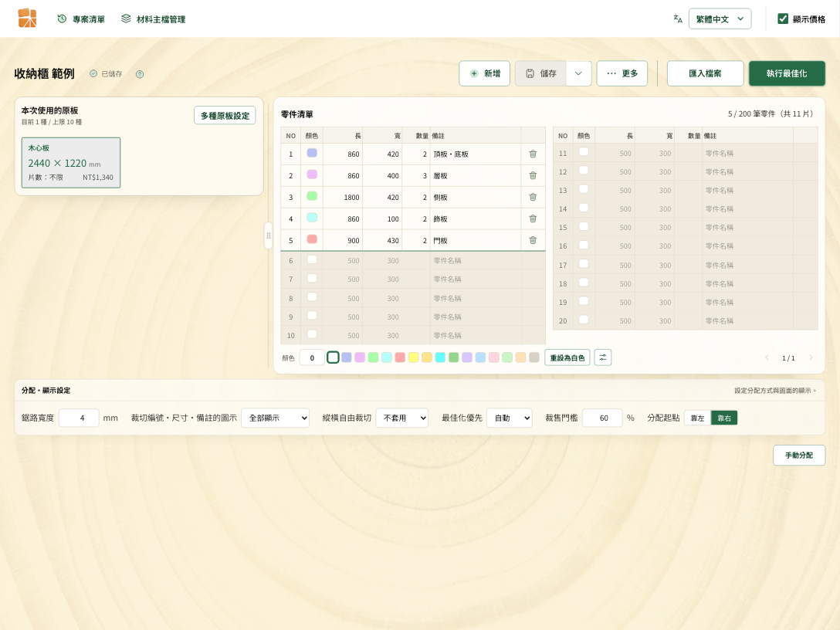840x630 pixels.
Task: Select 靠左 allocation start option
Action: (x=697, y=418)
